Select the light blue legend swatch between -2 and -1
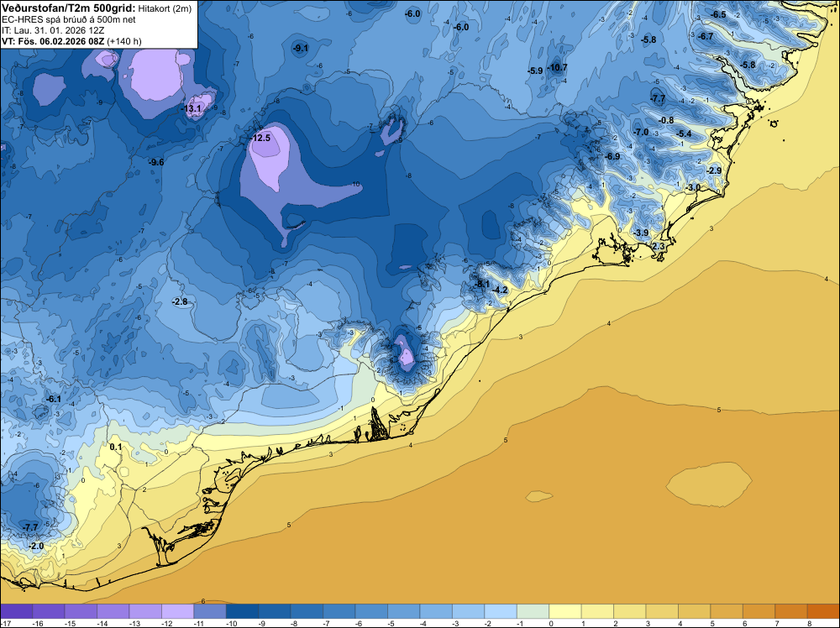Viewport: 840px width, 628px height. [x=501, y=611]
